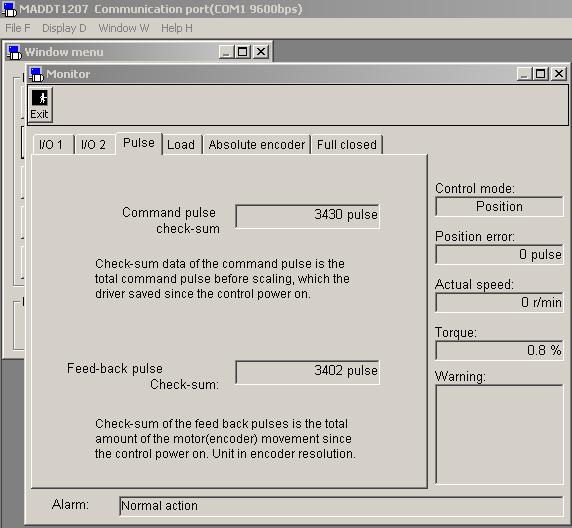572x528 pixels.
Task: Open the Absolute encoder tab
Action: coord(257,145)
